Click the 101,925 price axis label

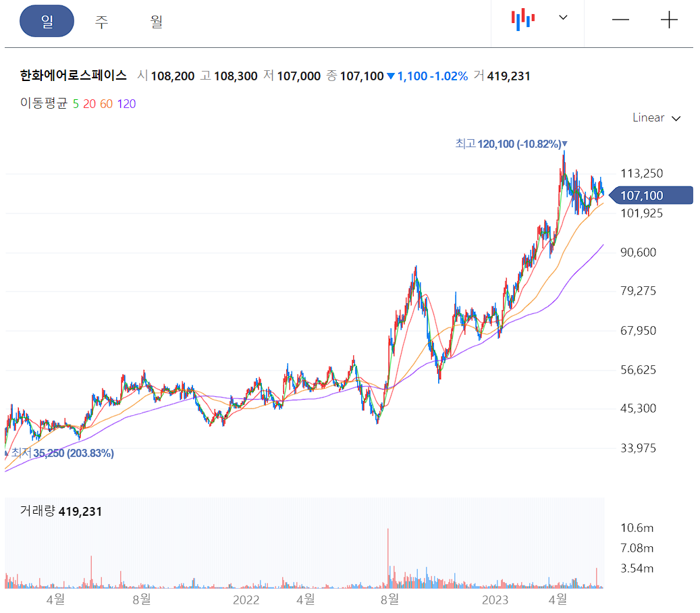tap(641, 213)
